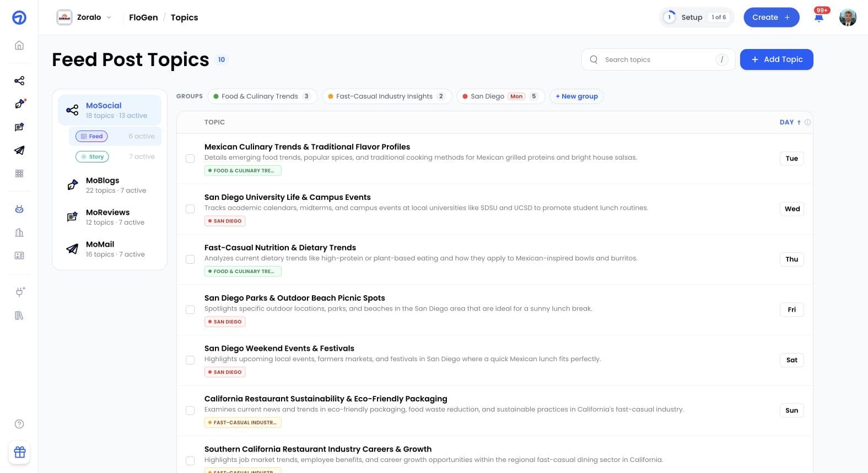The width and height of the screenshot is (868, 473).
Task: Click the Create button
Action: point(771,17)
